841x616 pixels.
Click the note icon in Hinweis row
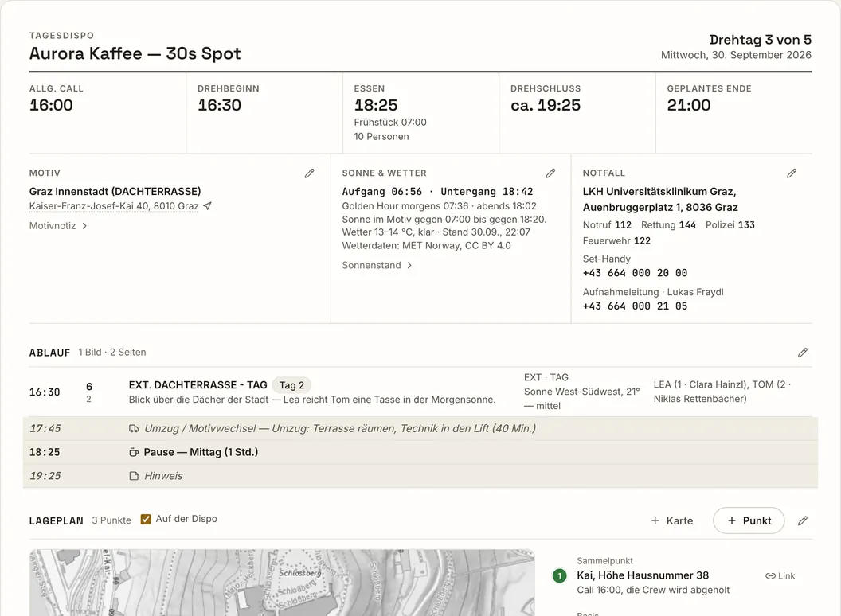click(134, 476)
